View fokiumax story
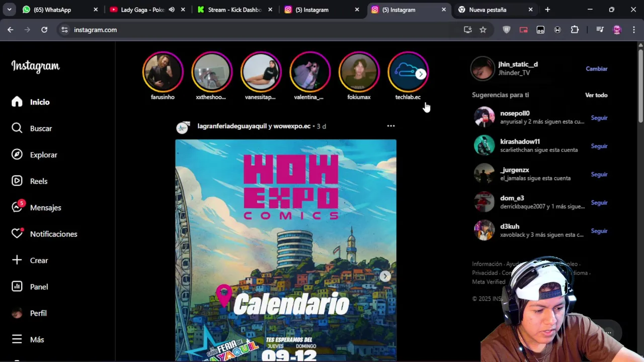This screenshot has height=362, width=644. pyautogui.click(x=359, y=72)
